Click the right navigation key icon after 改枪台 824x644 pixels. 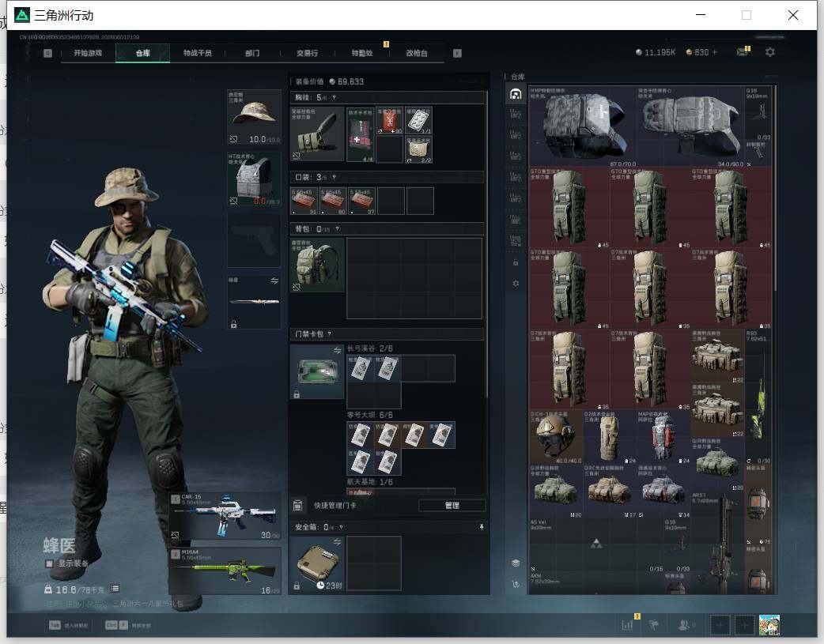457,53
